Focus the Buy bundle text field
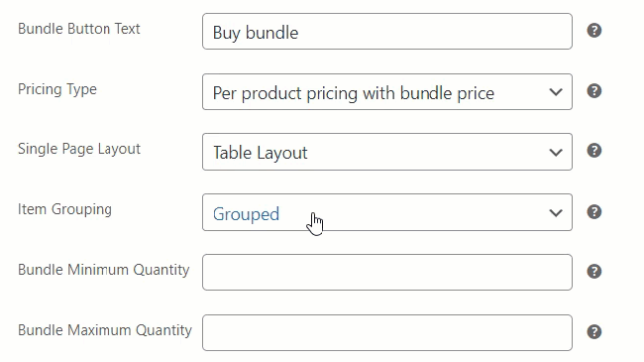Image resolution: width=644 pixels, height=362 pixels. point(386,32)
